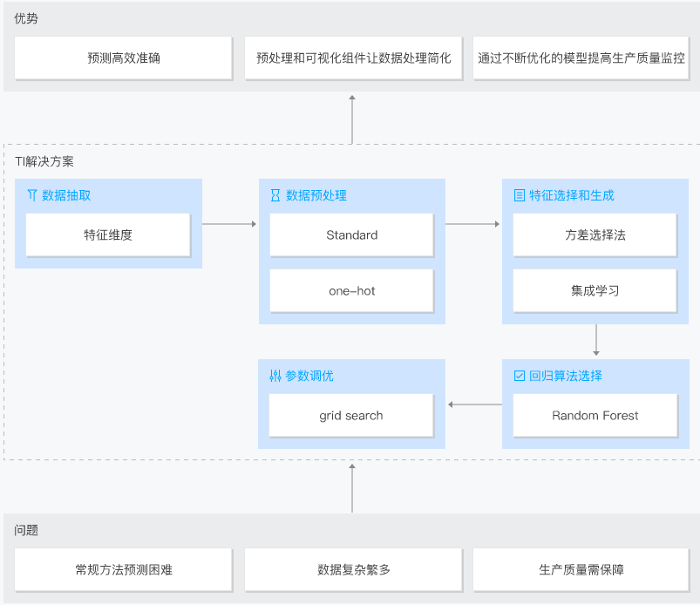Click the TI解决方案 section label
This screenshot has width=700, height=605.
pos(44,161)
